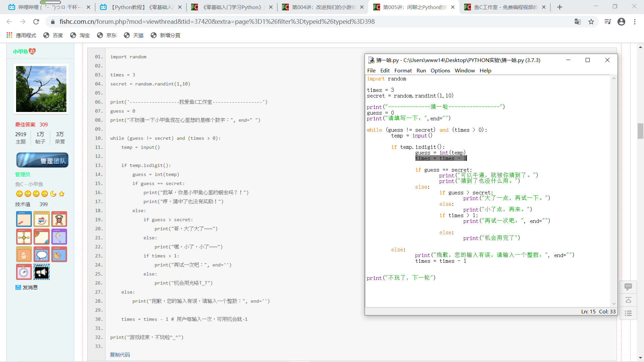
Task: Open a new browser tab
Action: pos(559,7)
